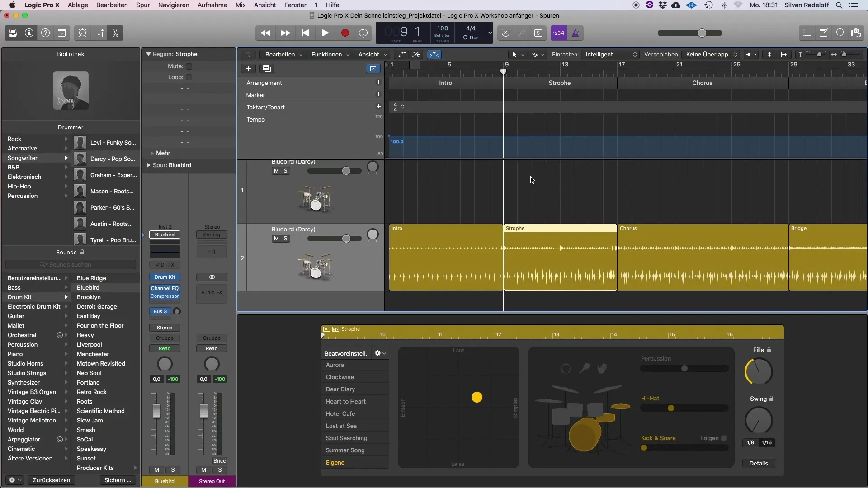The image size is (868, 488).
Task: Click the Drum Kit instrument slot
Action: 165,277
